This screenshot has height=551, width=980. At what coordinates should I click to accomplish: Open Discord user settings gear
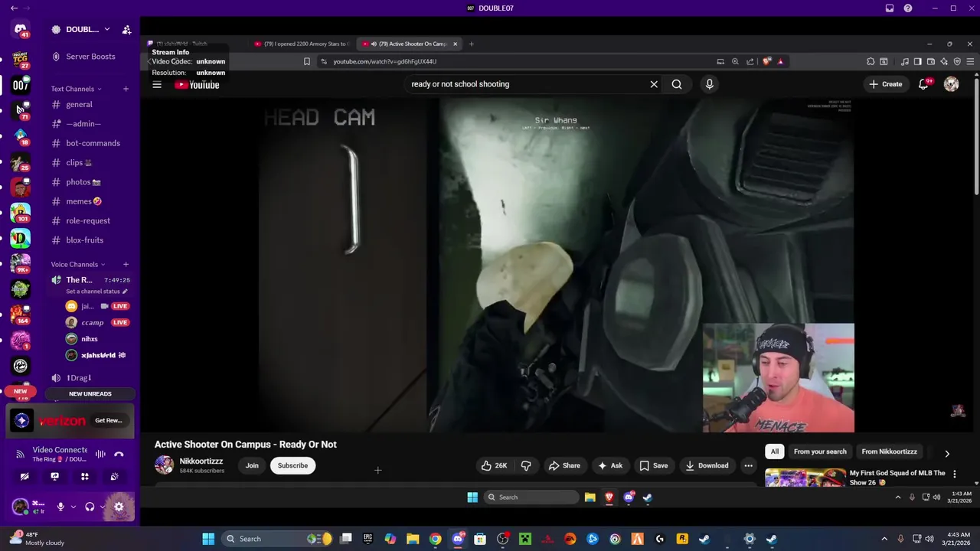pos(119,507)
